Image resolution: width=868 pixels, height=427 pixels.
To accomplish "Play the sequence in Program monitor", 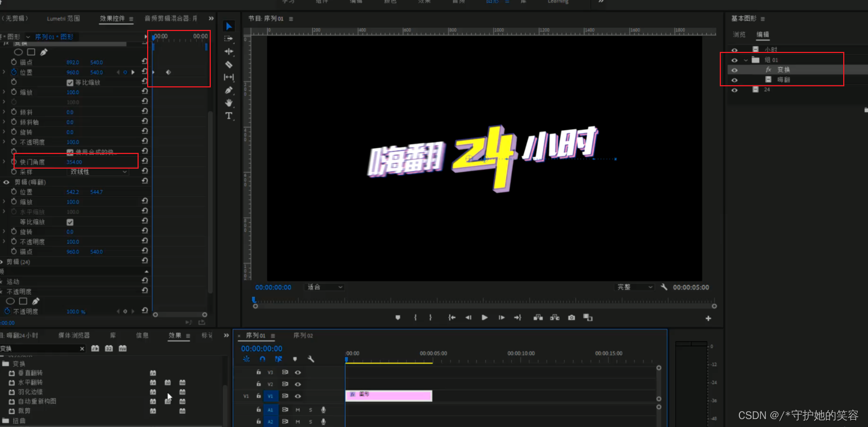I will (x=485, y=318).
